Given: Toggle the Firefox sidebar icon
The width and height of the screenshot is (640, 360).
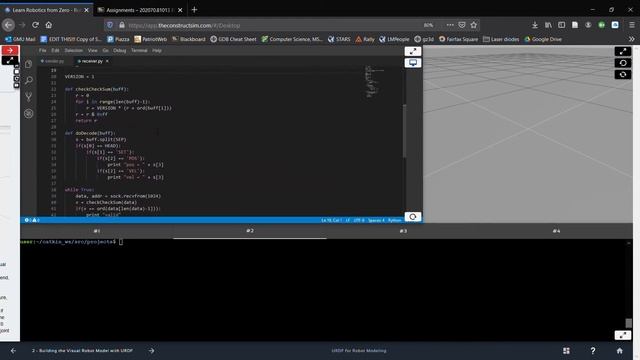Looking at the screenshot, I should pos(562,25).
